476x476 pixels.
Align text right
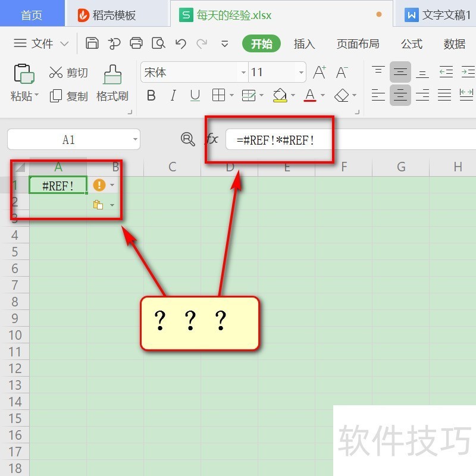coord(422,95)
